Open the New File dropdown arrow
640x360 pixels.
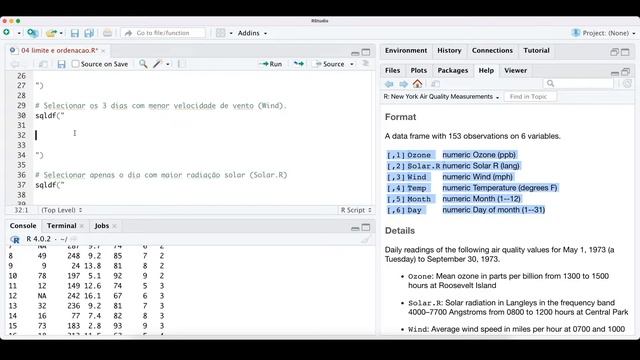pos(19,33)
